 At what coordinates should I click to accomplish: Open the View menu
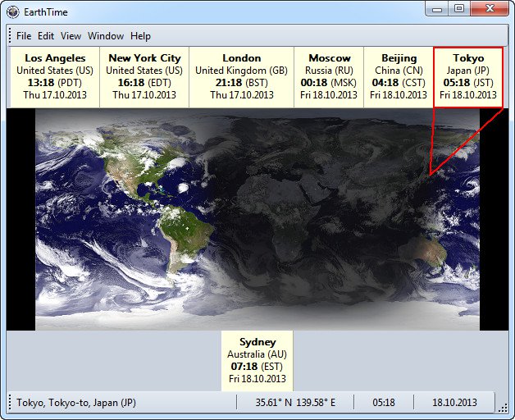(71, 36)
